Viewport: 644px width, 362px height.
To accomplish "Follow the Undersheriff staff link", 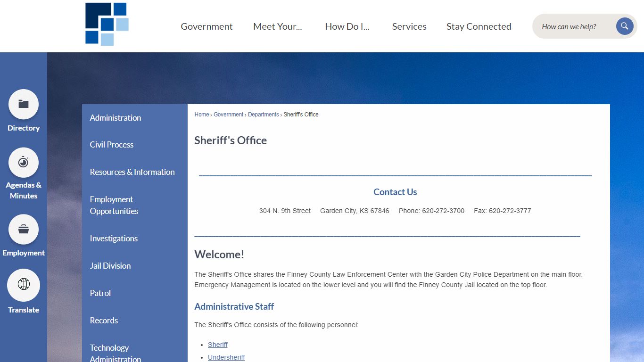I will click(226, 357).
